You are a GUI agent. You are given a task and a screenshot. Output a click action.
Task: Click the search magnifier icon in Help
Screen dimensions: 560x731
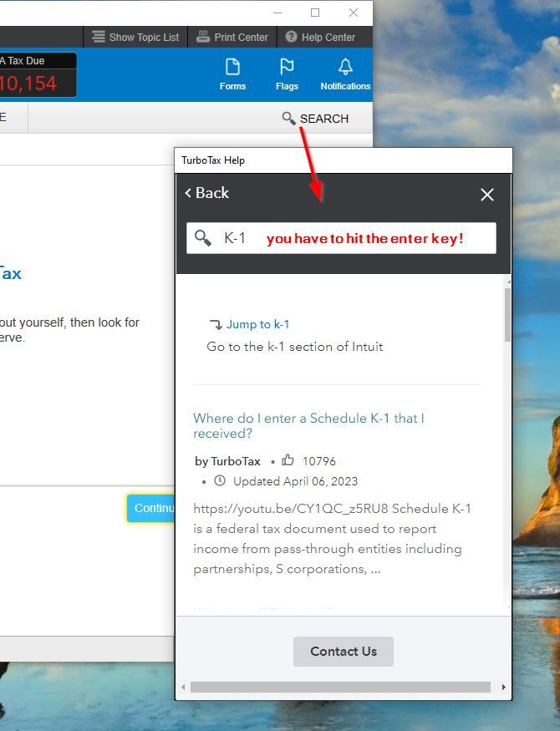(202, 238)
